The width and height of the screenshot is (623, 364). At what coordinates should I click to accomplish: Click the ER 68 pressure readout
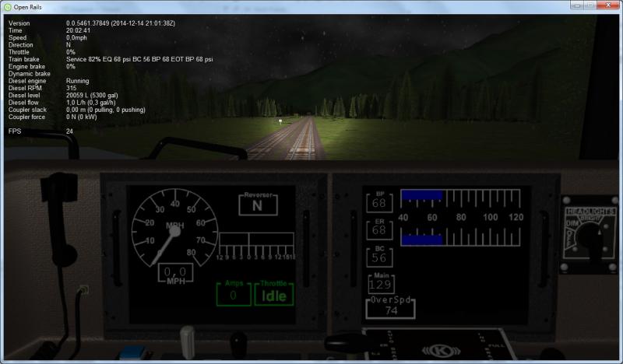(379, 229)
